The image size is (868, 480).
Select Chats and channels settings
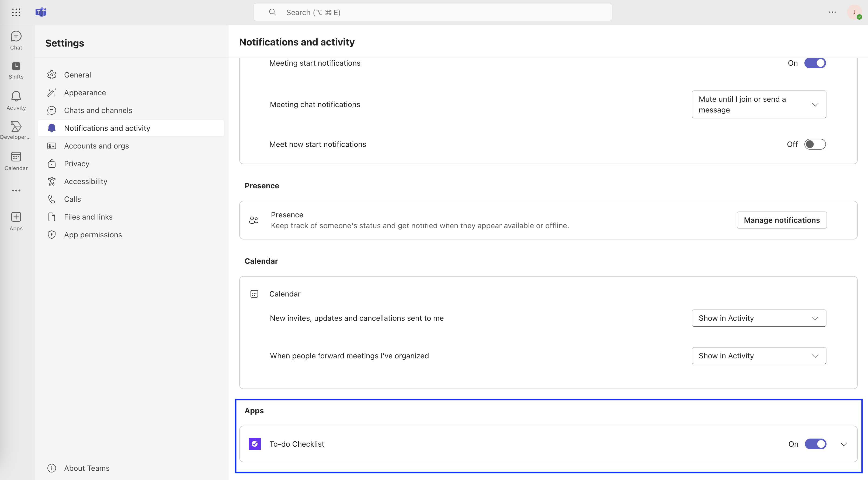98,110
